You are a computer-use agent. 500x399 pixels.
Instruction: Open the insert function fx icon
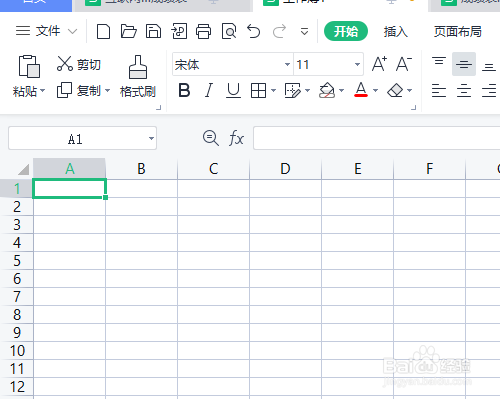tap(236, 138)
